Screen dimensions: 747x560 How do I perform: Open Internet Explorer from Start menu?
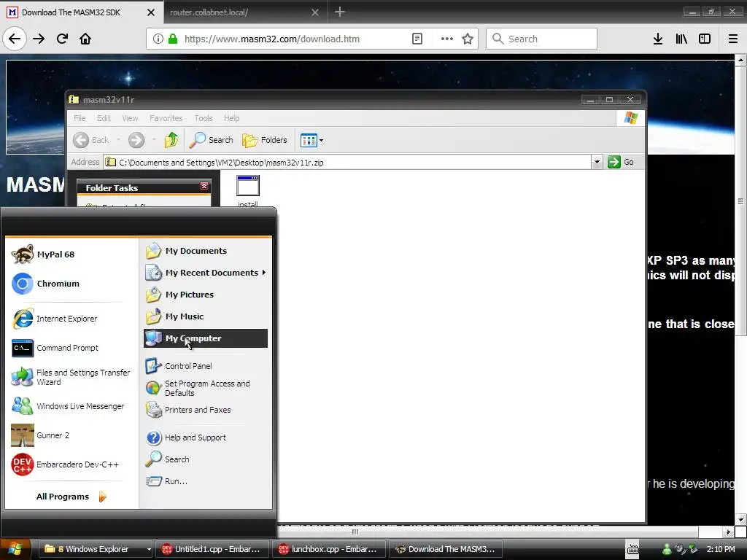[x=71, y=319]
